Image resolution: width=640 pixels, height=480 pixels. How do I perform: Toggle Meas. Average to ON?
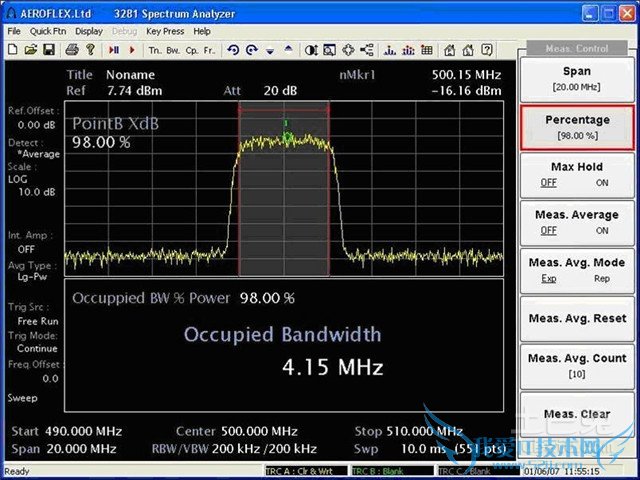pyautogui.click(x=602, y=231)
